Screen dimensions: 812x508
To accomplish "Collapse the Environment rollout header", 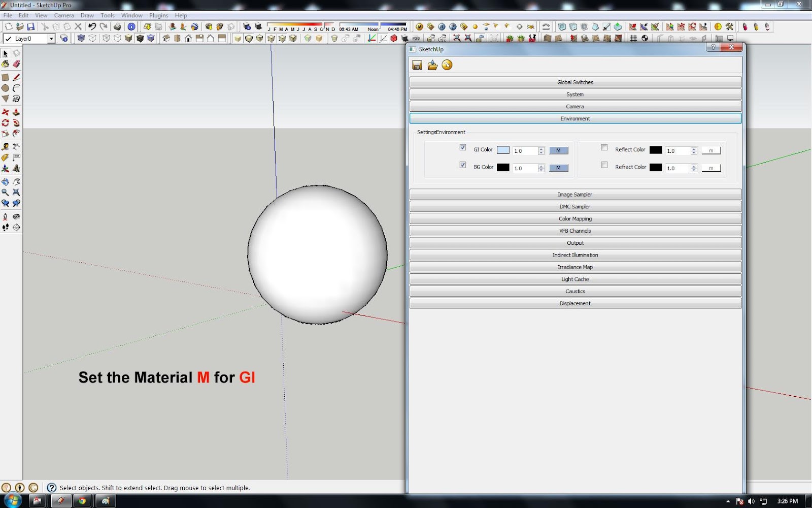I will click(575, 118).
